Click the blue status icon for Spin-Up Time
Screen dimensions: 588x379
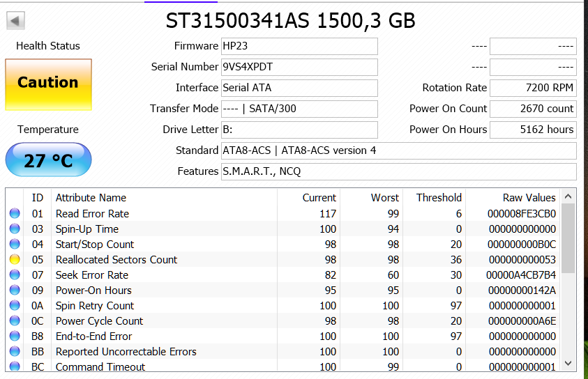tap(15, 229)
